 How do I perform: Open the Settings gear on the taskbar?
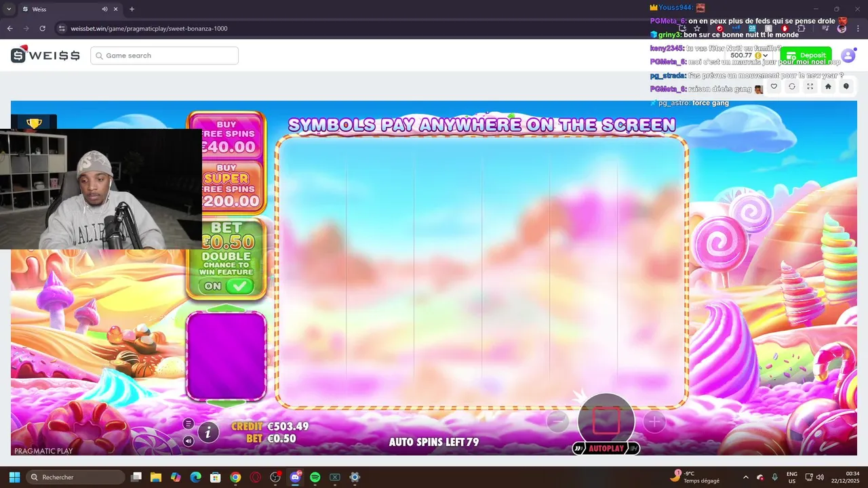[355, 477]
